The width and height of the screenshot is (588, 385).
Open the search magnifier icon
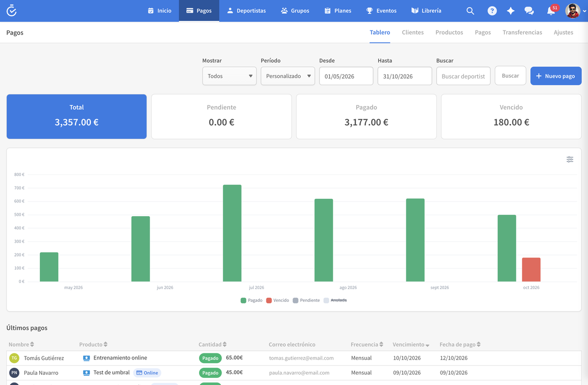(x=470, y=11)
